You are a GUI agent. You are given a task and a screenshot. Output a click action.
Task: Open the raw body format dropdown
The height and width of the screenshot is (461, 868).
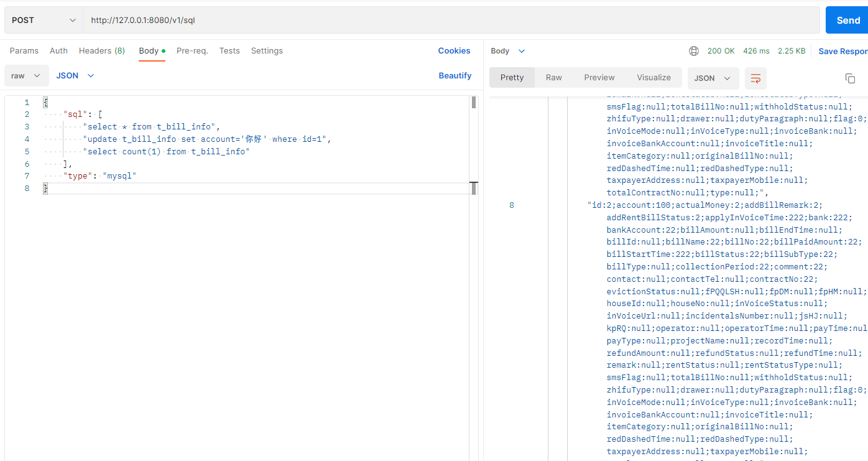pos(26,75)
